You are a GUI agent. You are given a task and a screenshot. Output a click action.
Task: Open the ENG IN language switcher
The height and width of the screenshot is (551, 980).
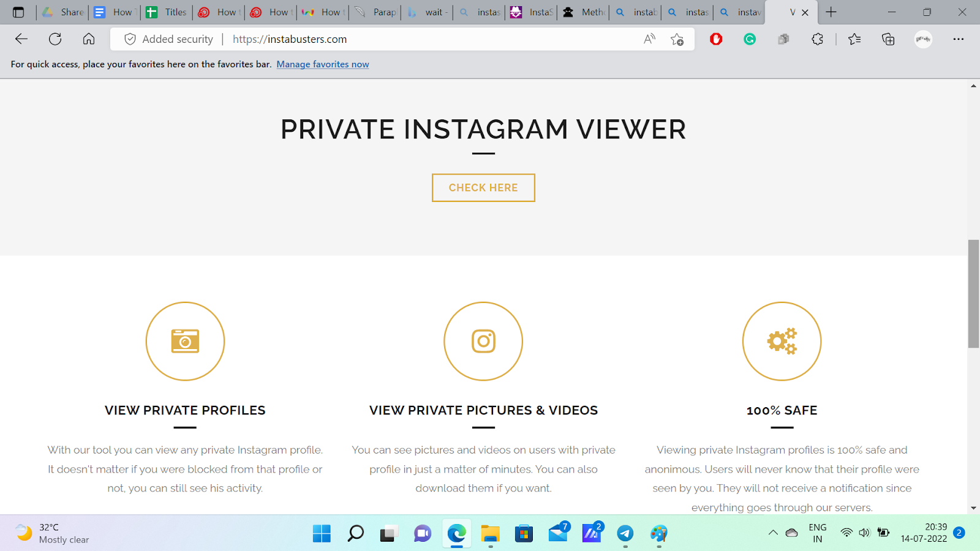pos(818,533)
